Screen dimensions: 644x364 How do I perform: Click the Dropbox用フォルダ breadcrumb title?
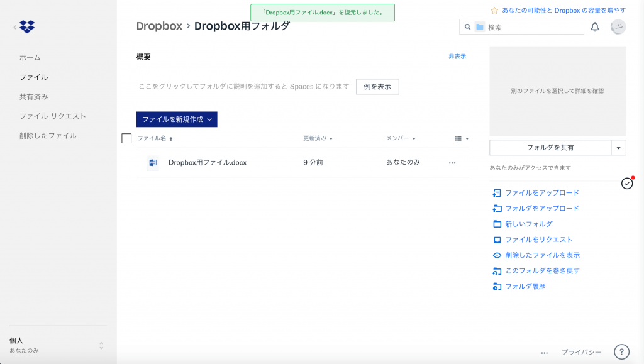click(242, 26)
